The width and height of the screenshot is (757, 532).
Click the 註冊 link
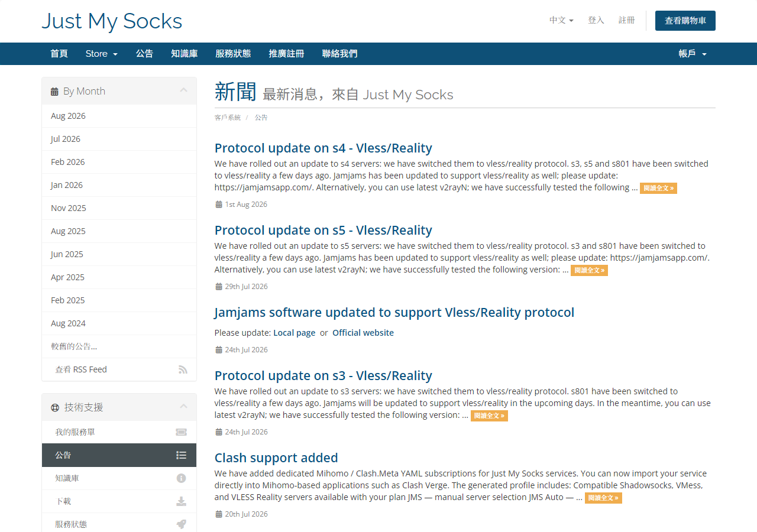[627, 20]
